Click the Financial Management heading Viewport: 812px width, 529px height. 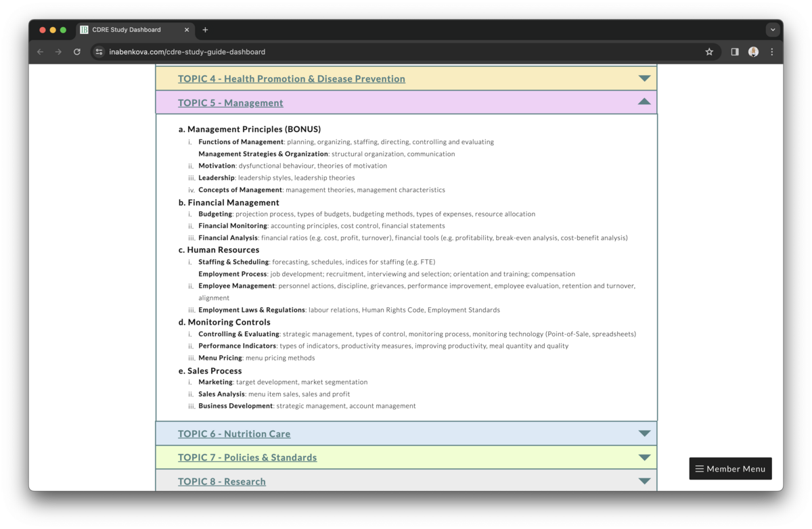pyautogui.click(x=229, y=202)
